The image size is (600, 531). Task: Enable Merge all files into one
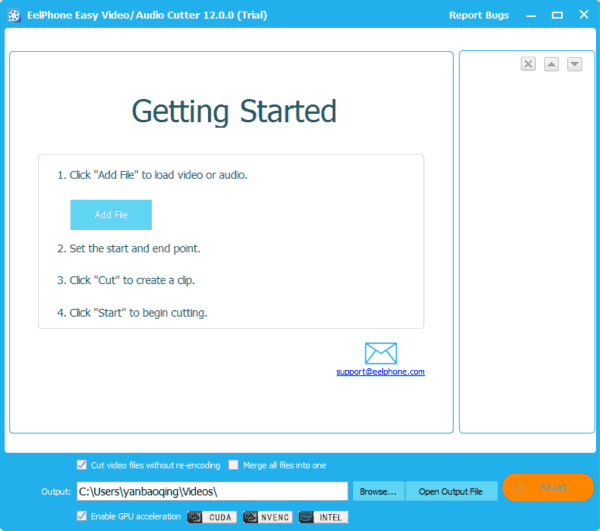(233, 465)
